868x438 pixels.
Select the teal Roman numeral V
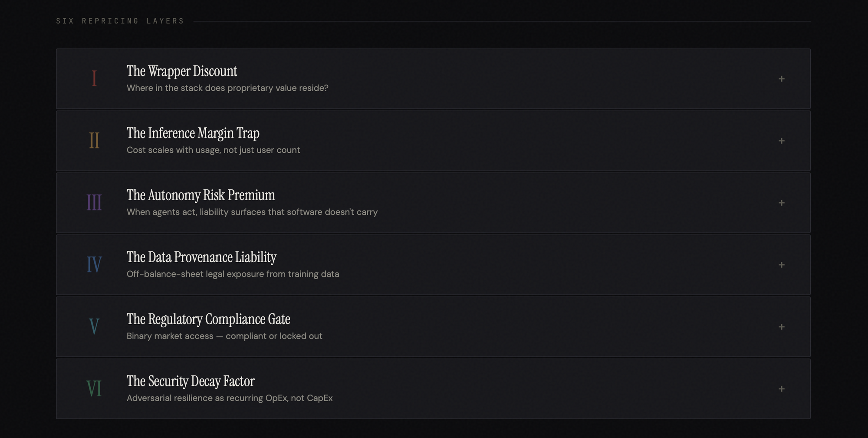pos(94,327)
